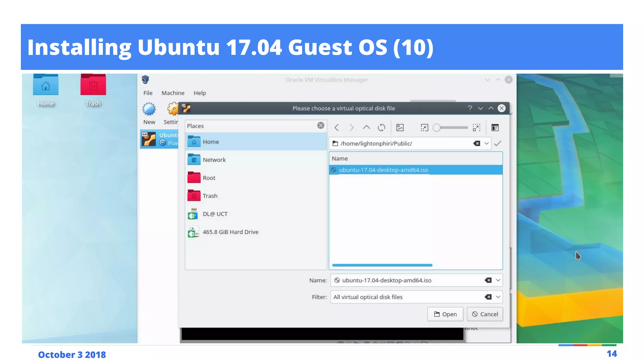644x362 pixels.
Task: Clear the Filter field with clear icon
Action: pos(488,297)
